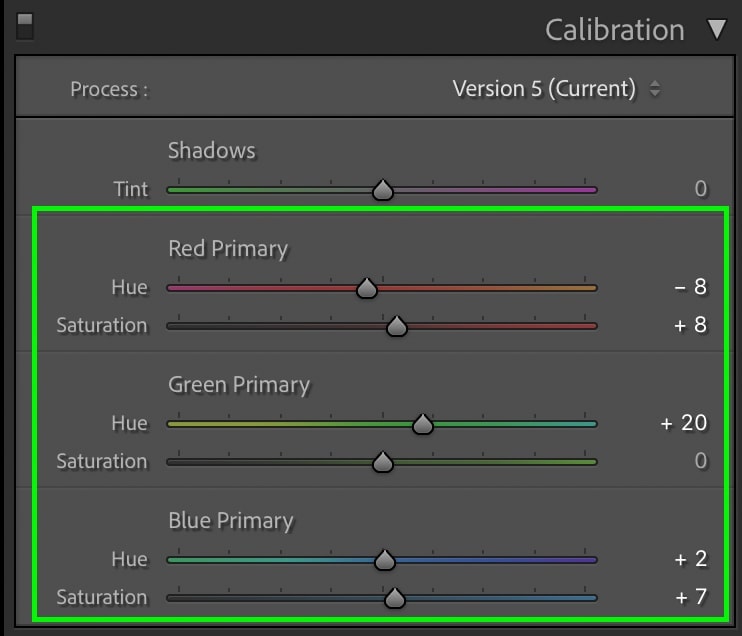Click the Green Primary Hue slider handle
Viewport: 742px width, 636px height.
pyautogui.click(x=422, y=424)
